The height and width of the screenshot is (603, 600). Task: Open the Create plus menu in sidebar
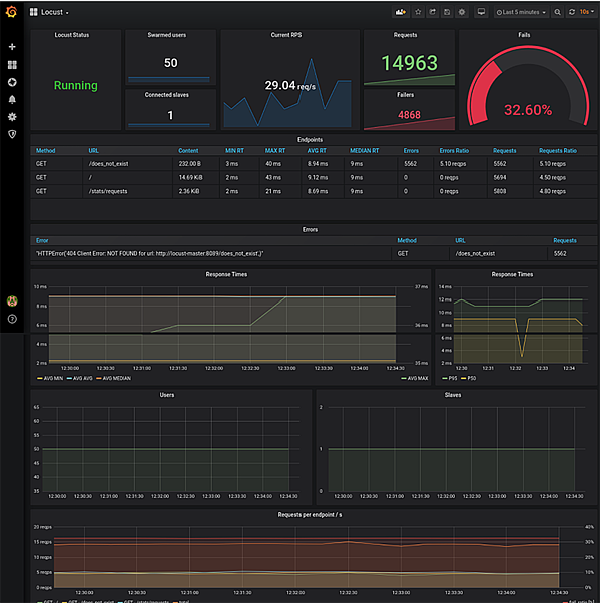click(12, 47)
